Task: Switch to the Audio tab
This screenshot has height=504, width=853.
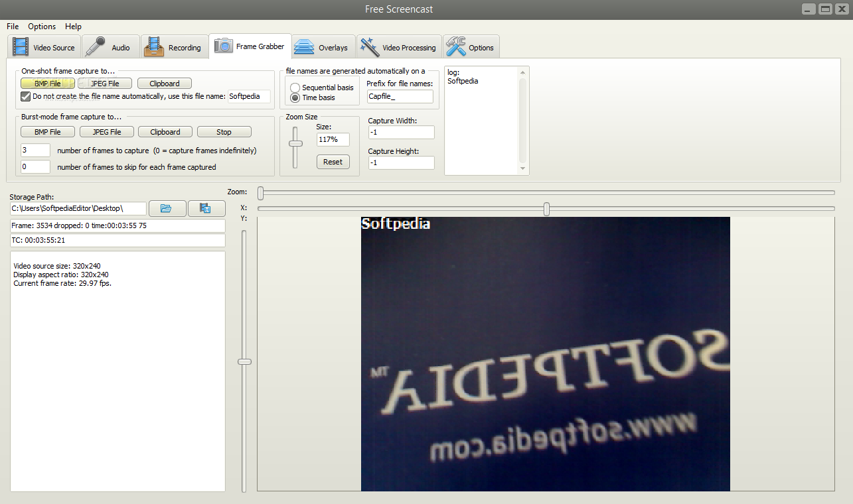Action: (x=111, y=47)
